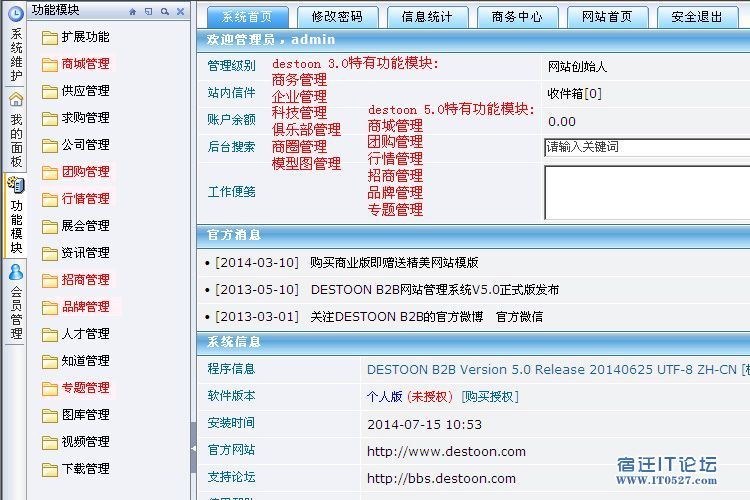Viewport: 750px width, 500px height.
Task: Click the 软件版本 row label
Action: tap(232, 396)
